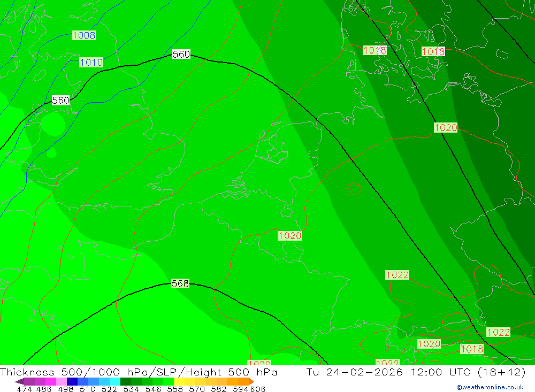Click the 1018 label near bottom right
The image size is (535, 392).
click(x=472, y=349)
